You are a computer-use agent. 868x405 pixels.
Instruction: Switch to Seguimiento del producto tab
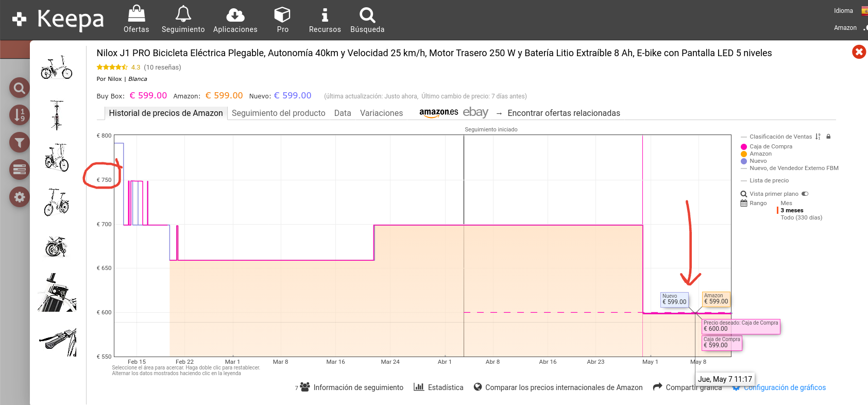(x=279, y=113)
